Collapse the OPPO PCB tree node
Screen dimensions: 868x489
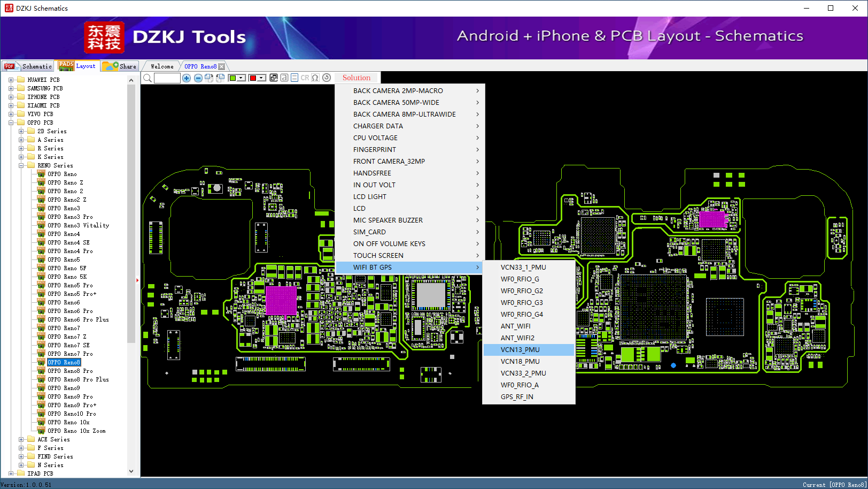coord(11,123)
